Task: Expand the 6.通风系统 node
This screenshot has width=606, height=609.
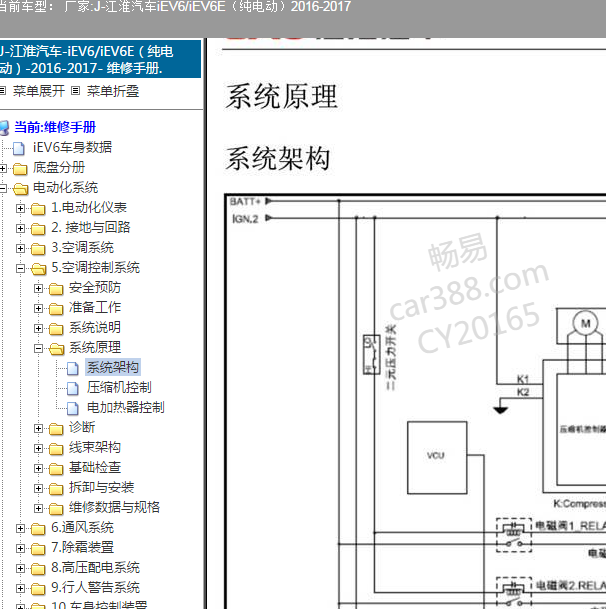Action: [21, 529]
